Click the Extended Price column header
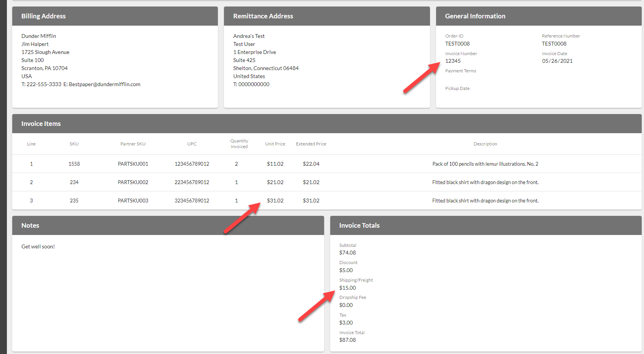644x354 pixels. point(311,144)
